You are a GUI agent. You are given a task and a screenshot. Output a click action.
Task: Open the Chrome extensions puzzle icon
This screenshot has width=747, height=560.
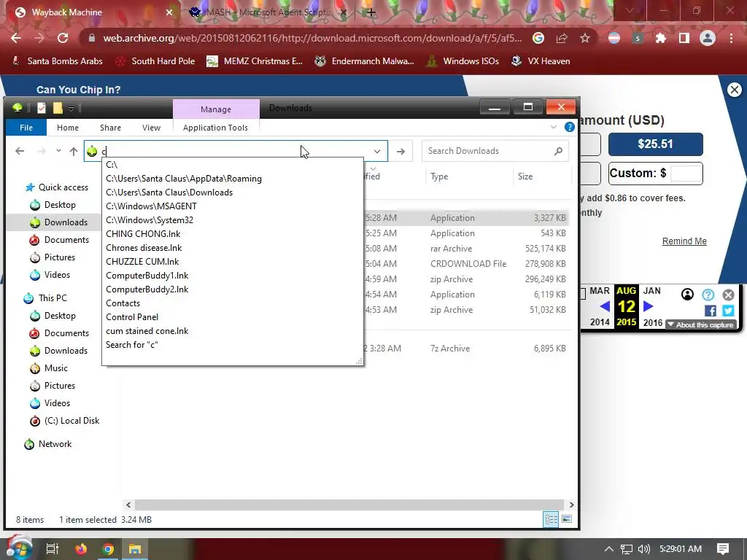point(660,38)
